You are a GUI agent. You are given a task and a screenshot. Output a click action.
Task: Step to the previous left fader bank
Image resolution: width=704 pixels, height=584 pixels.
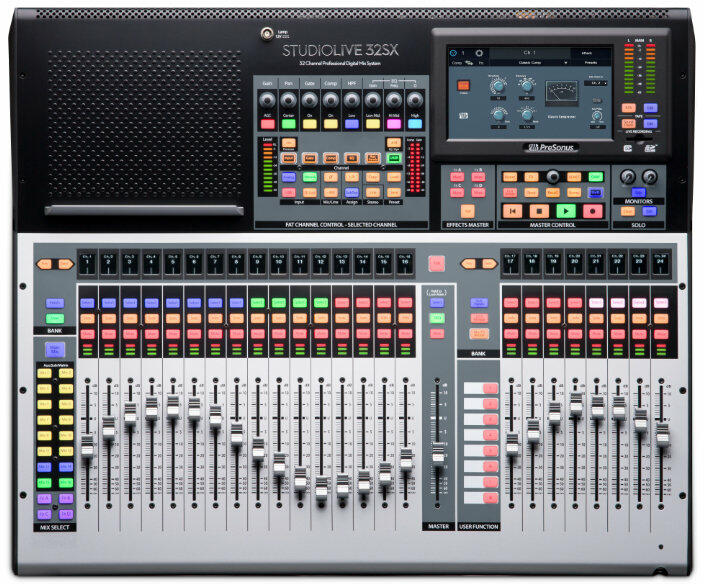point(44,264)
